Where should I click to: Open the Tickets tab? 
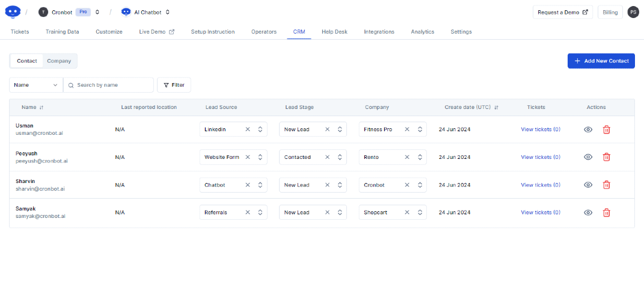20,32
